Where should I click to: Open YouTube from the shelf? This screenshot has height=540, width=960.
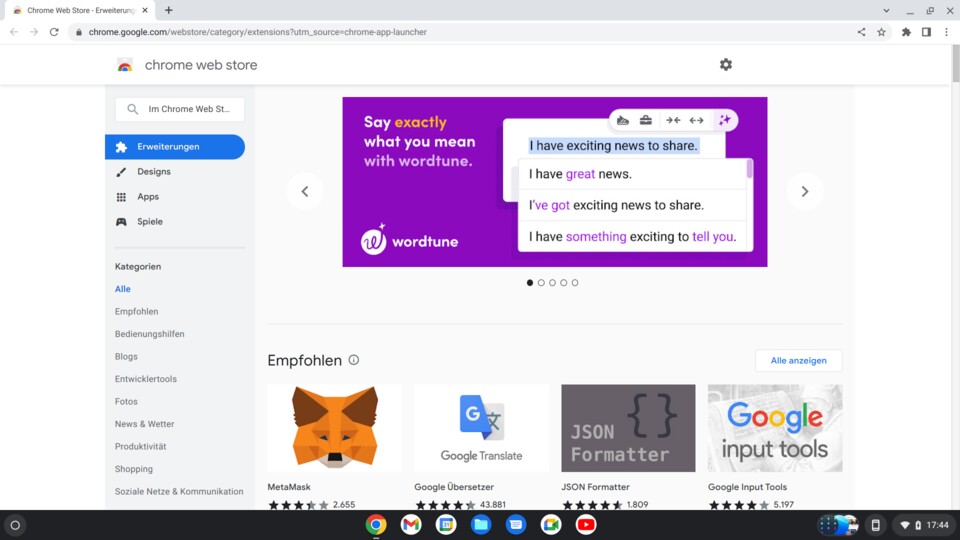point(586,525)
